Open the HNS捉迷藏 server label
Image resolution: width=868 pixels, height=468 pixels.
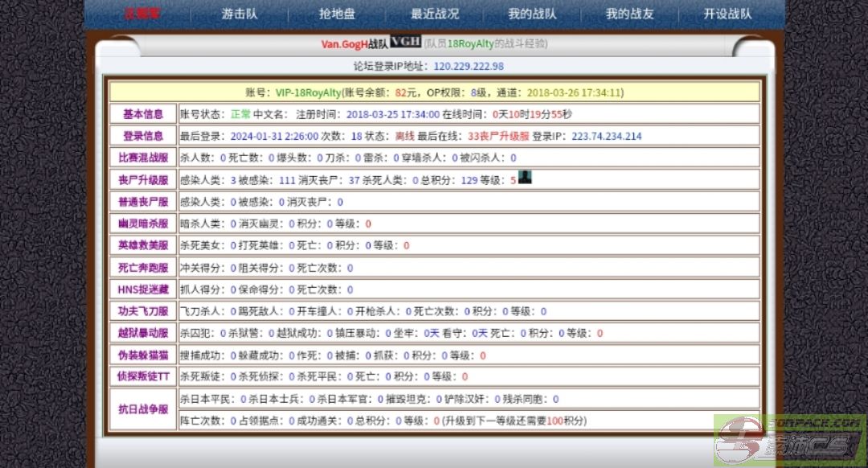(x=143, y=289)
